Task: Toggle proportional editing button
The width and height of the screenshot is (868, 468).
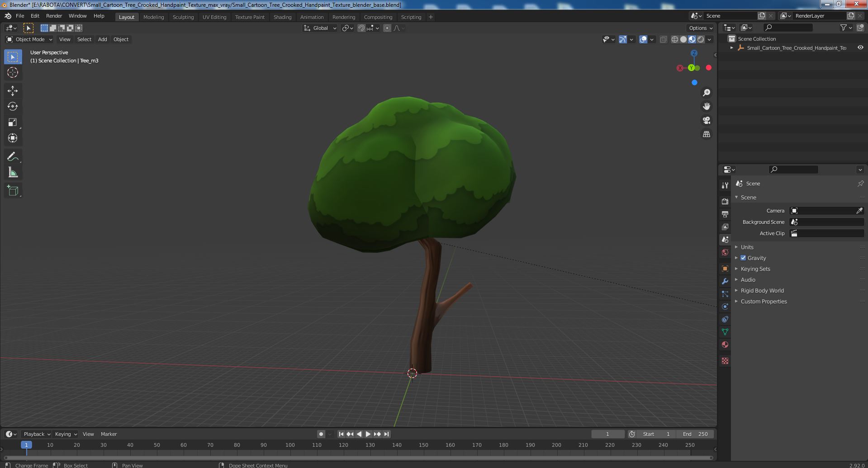Action: pos(387,28)
